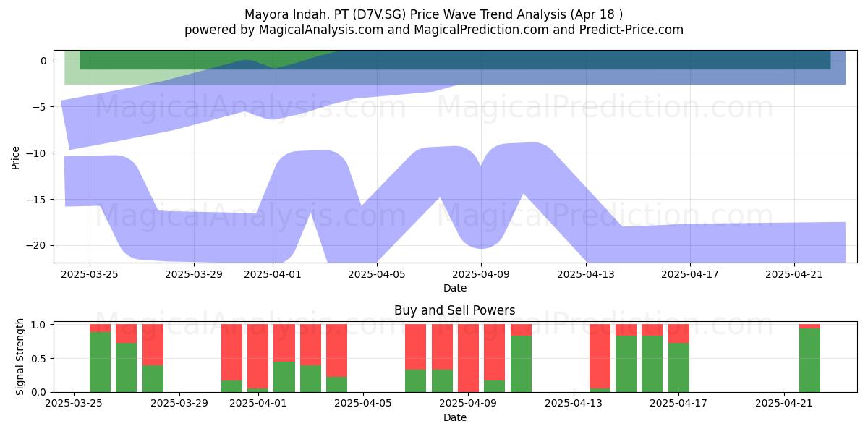868x434 pixels.
Task: Select the signal bar directly above the 2025-04-01 tick
Action: (x=258, y=358)
